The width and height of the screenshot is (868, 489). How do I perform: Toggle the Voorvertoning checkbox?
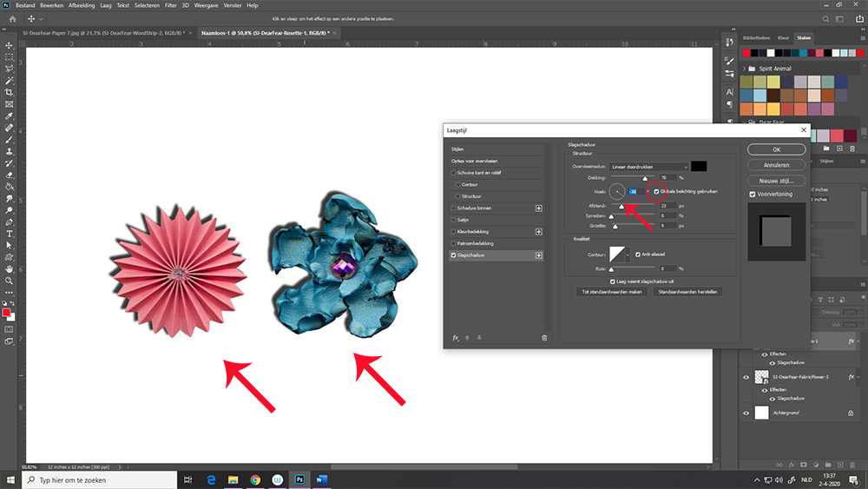pos(753,195)
